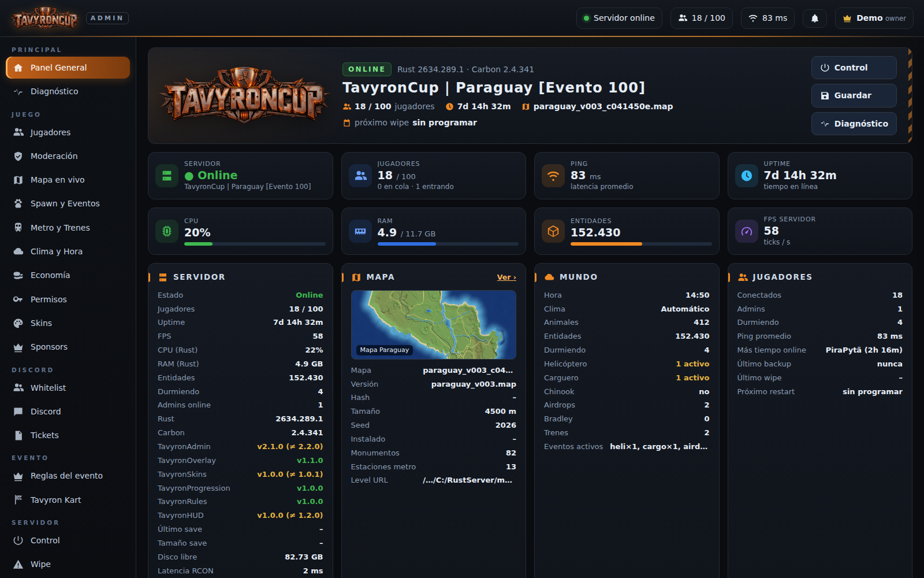Go to Jugadores section in sidebar
The image size is (924, 578).
[68, 132]
